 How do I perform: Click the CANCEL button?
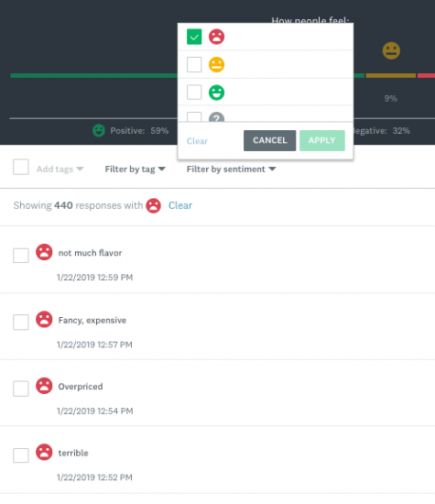point(270,140)
